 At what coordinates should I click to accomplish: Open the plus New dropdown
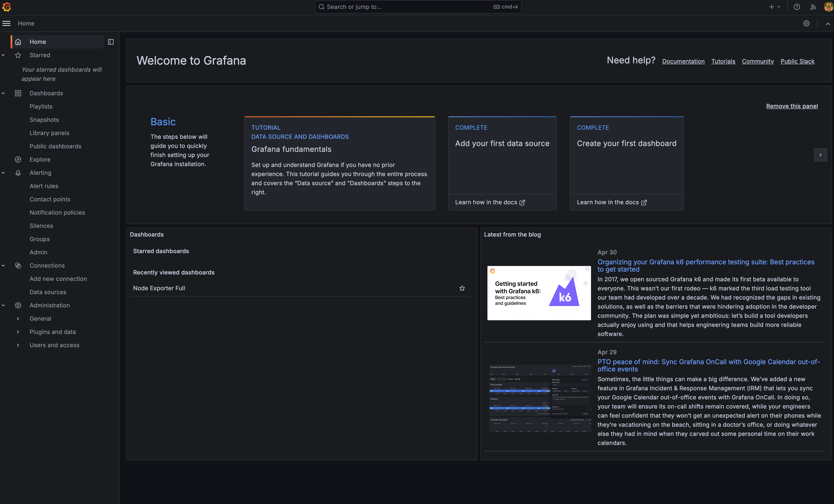(774, 7)
